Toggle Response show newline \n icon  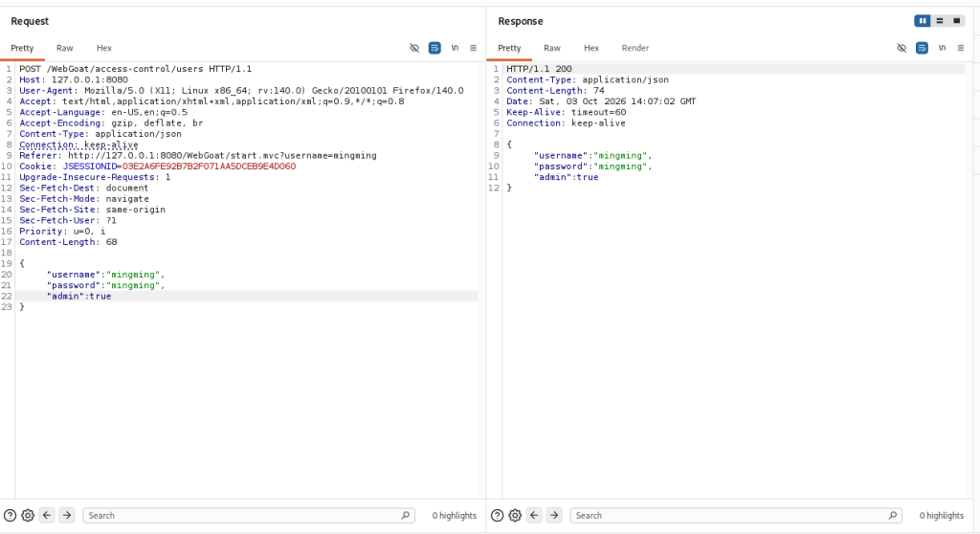coord(943,48)
